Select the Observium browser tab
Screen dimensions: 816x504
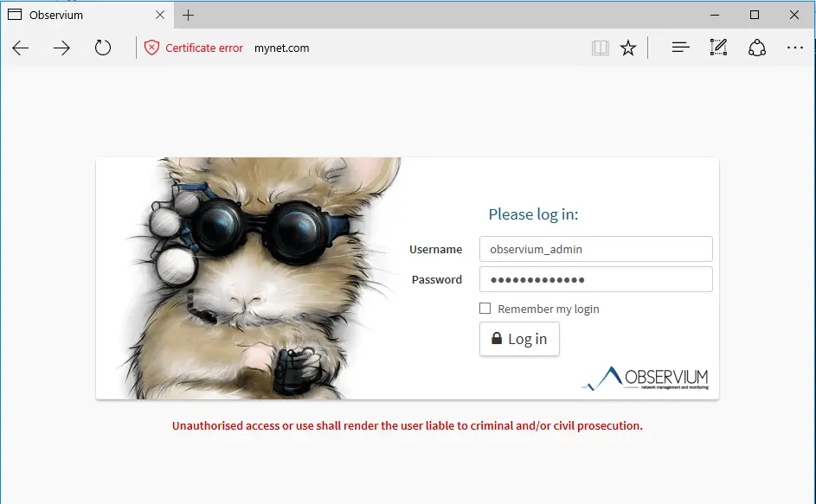[x=87, y=15]
